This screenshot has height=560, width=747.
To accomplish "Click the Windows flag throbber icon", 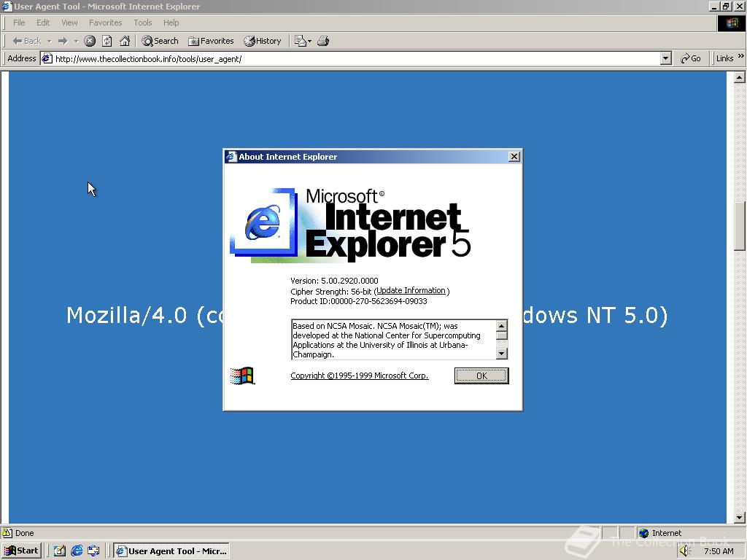I will click(x=732, y=23).
